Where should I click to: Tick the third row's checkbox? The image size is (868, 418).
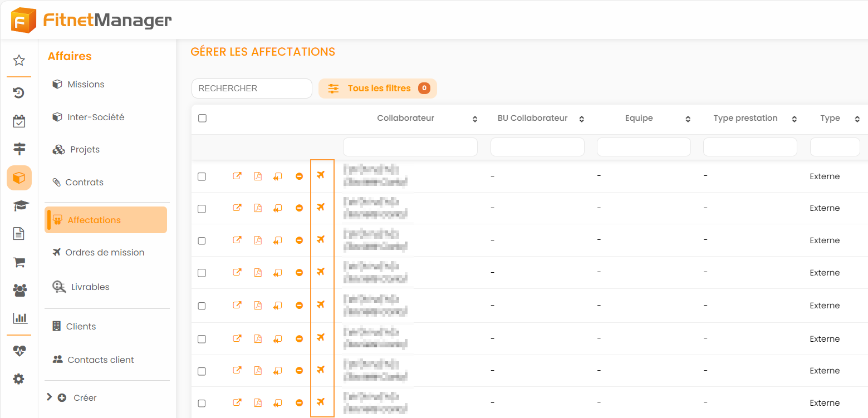(202, 240)
